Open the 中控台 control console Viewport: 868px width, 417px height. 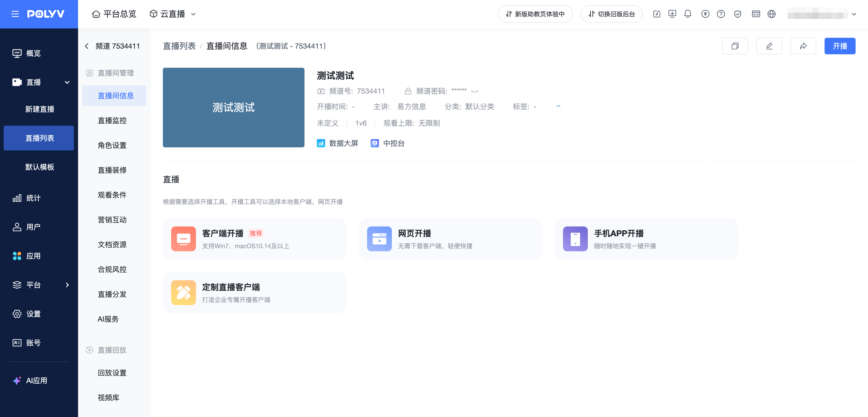[387, 143]
